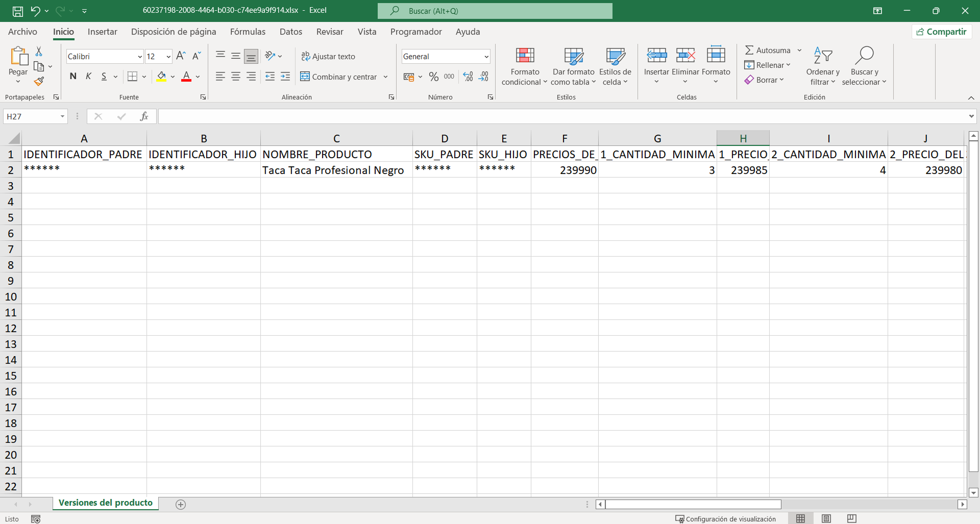This screenshot has width=980, height=524.
Task: Open the Calibri font name dropdown
Action: click(139, 57)
